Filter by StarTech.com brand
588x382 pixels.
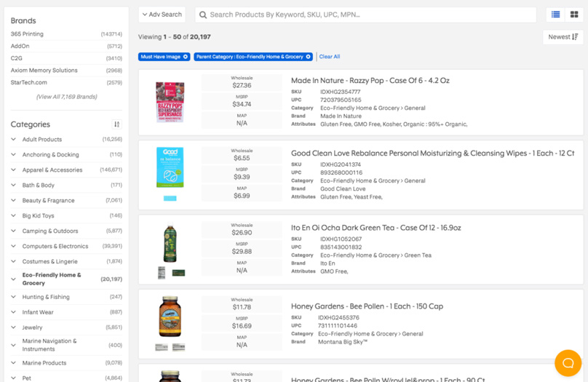[x=28, y=82]
